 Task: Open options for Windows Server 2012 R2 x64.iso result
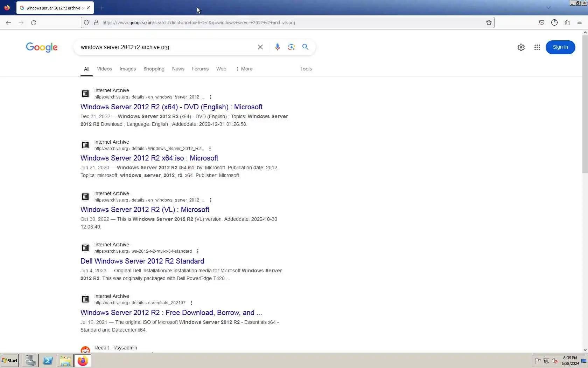[x=210, y=149]
